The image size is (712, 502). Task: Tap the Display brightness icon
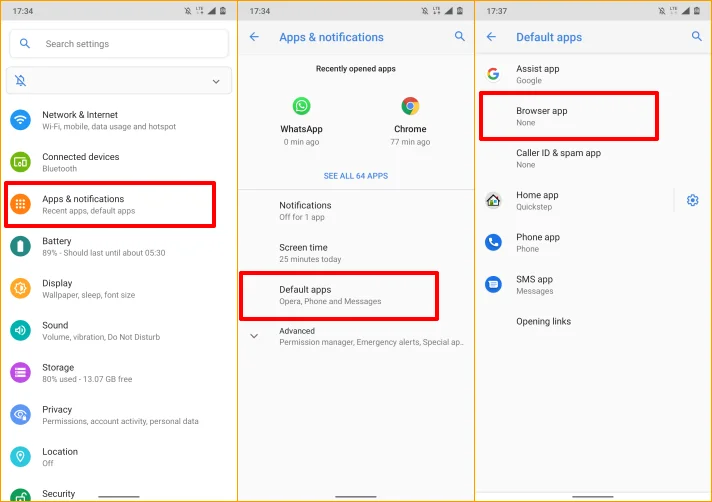coord(20,288)
